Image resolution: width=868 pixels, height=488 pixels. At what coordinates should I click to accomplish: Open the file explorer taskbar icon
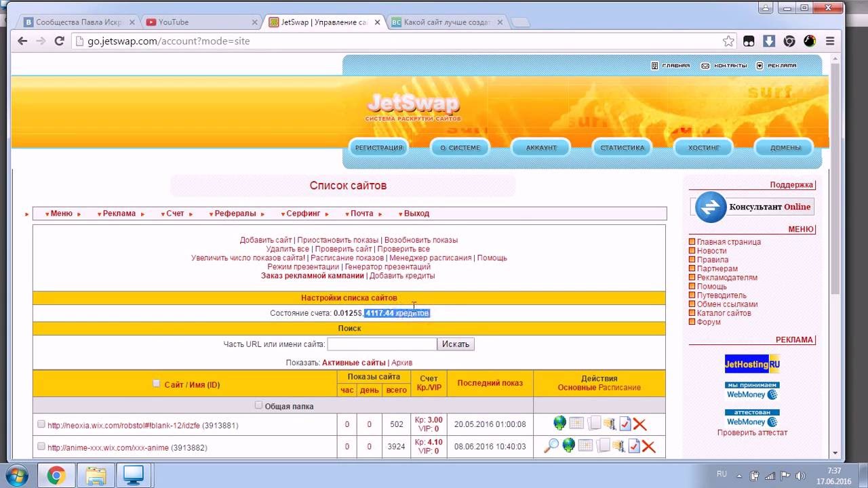click(x=96, y=474)
